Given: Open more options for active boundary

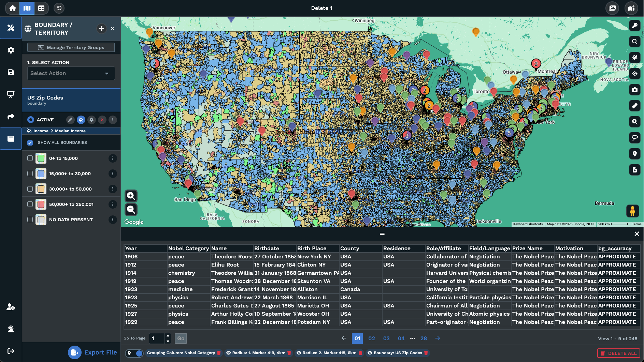Looking at the screenshot, I should point(113,120).
